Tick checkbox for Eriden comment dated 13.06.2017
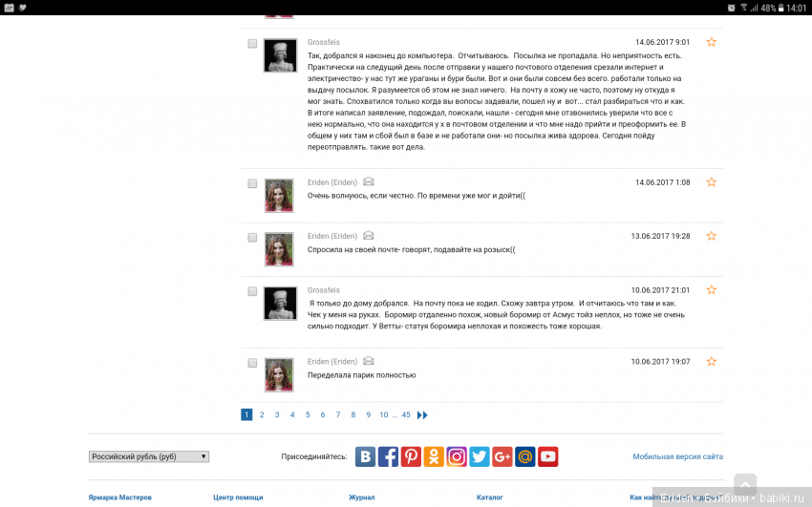Viewport: 812px width, 507px height. tap(252, 237)
